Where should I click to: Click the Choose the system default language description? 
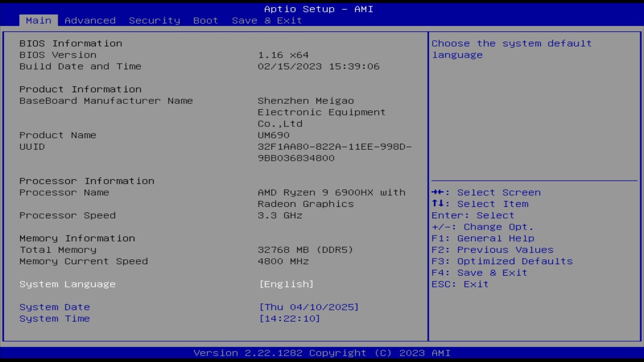click(512, 49)
